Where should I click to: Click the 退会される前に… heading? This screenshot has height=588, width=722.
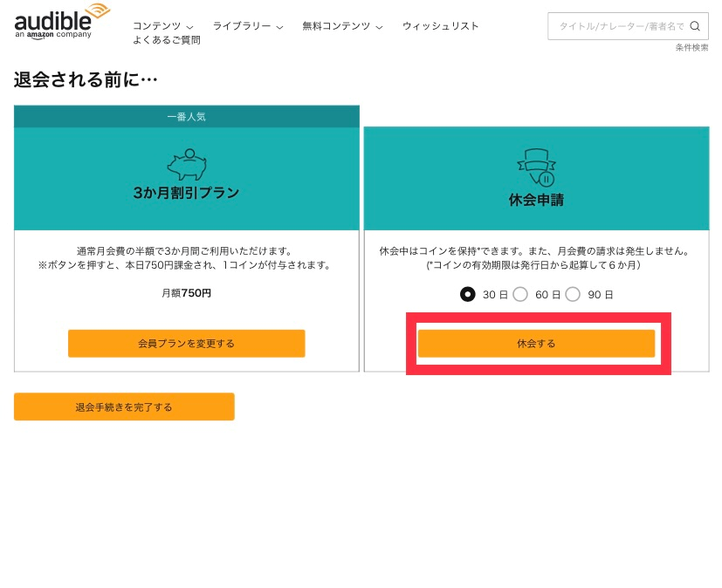coord(86,79)
